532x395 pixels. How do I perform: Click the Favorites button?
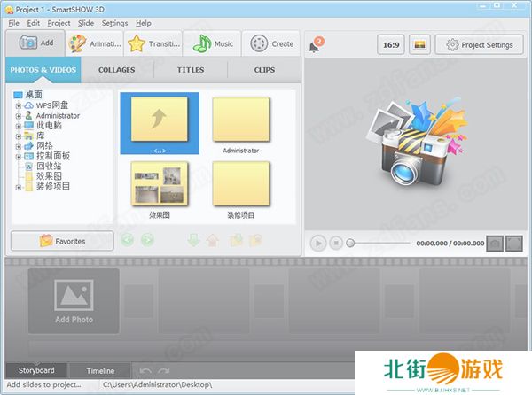(62, 240)
